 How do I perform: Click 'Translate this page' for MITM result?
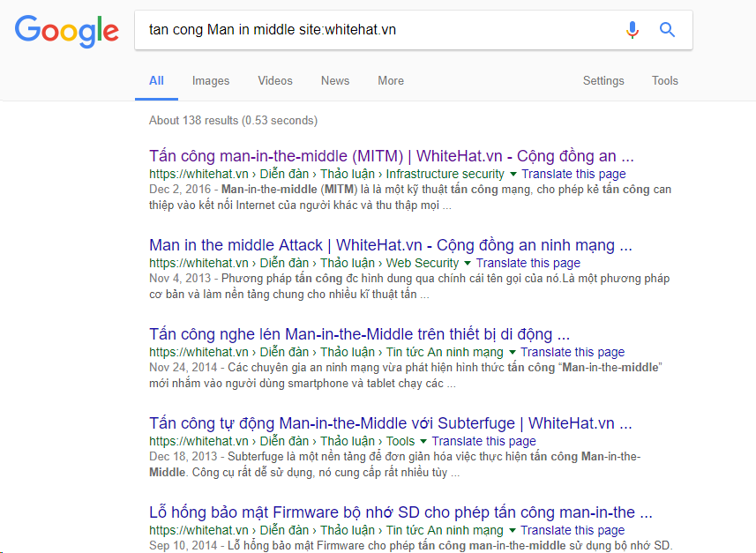[573, 175]
